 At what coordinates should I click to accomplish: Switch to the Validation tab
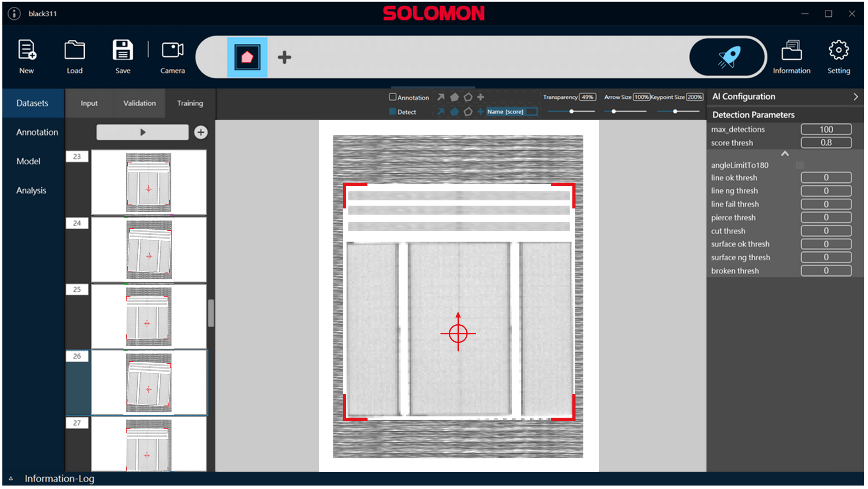click(x=139, y=103)
